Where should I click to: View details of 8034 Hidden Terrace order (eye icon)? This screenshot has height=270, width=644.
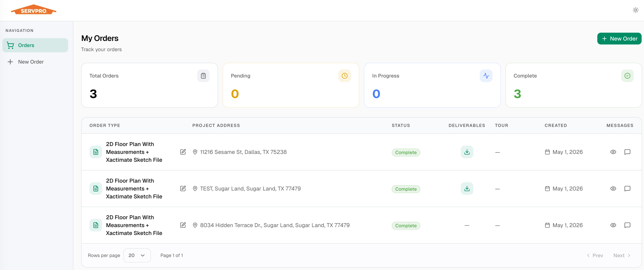pos(613,225)
